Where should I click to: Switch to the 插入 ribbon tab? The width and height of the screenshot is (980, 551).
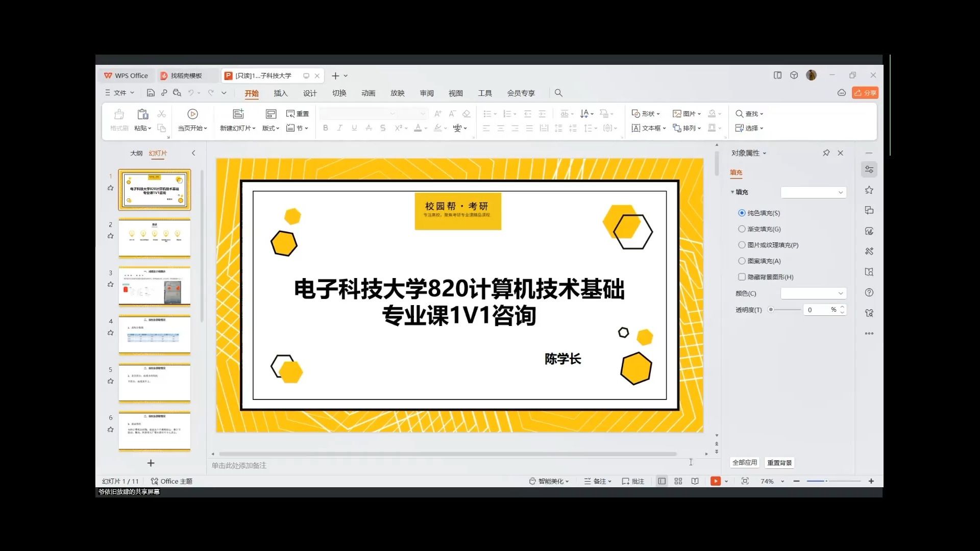click(280, 93)
